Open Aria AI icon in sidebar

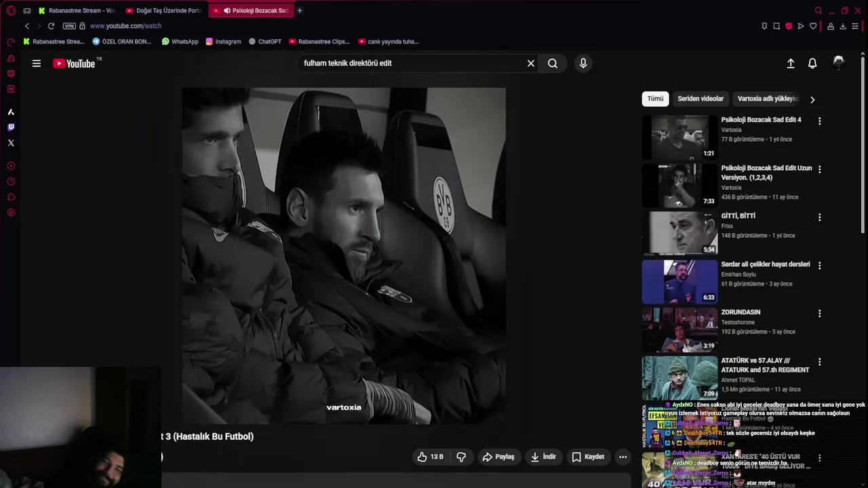[11, 112]
